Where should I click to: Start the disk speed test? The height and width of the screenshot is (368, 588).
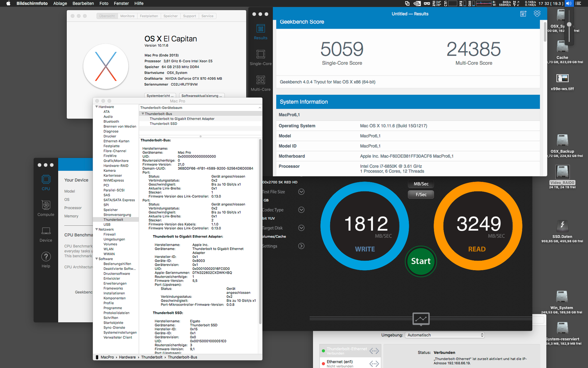(421, 261)
